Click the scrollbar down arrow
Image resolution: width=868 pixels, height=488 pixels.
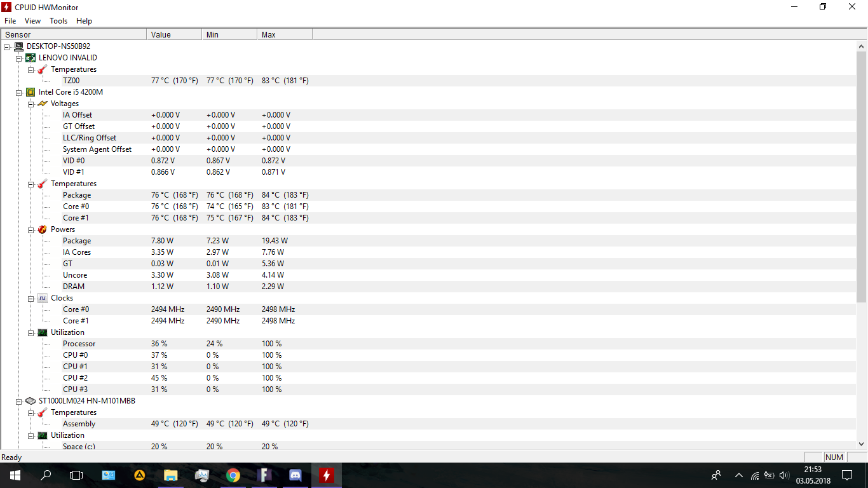[862, 444]
